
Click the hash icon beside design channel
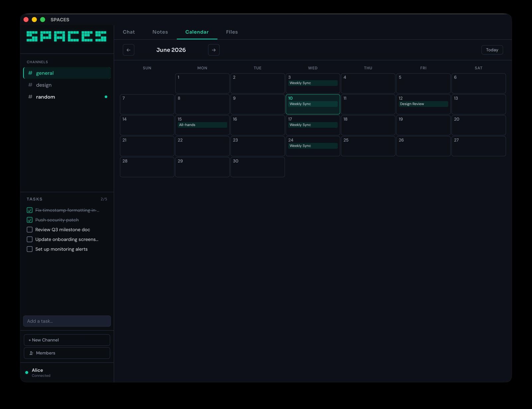pos(30,85)
